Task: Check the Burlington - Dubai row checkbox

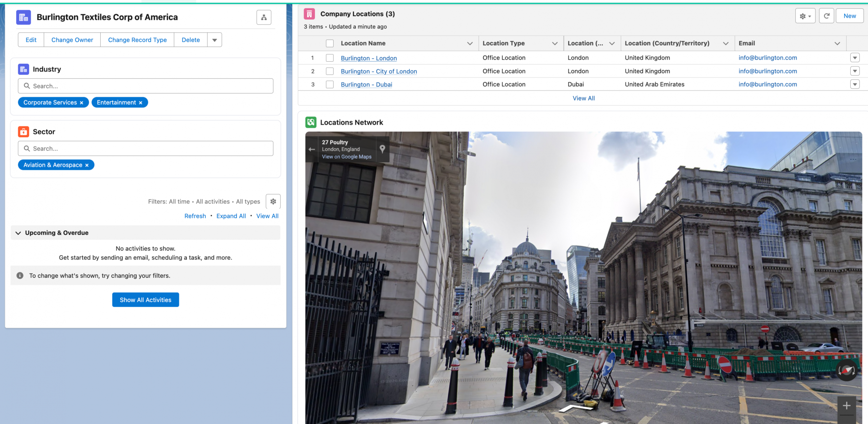Action: [330, 84]
